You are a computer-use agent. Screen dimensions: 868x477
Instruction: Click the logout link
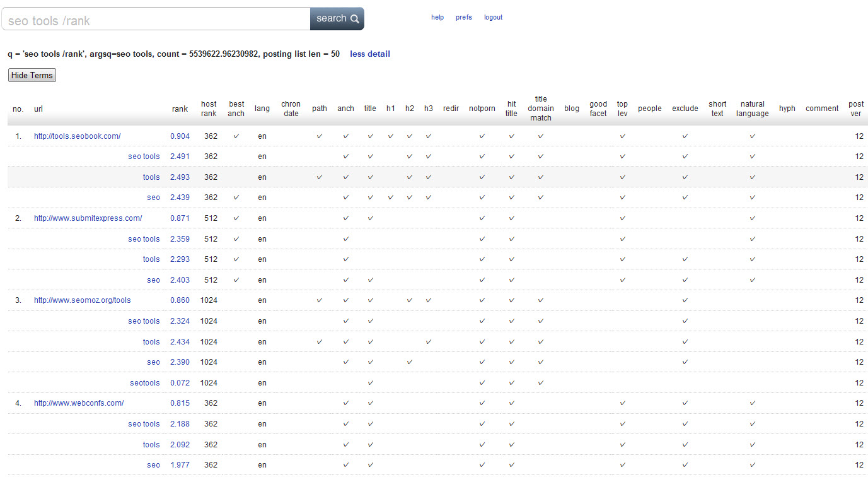[493, 18]
